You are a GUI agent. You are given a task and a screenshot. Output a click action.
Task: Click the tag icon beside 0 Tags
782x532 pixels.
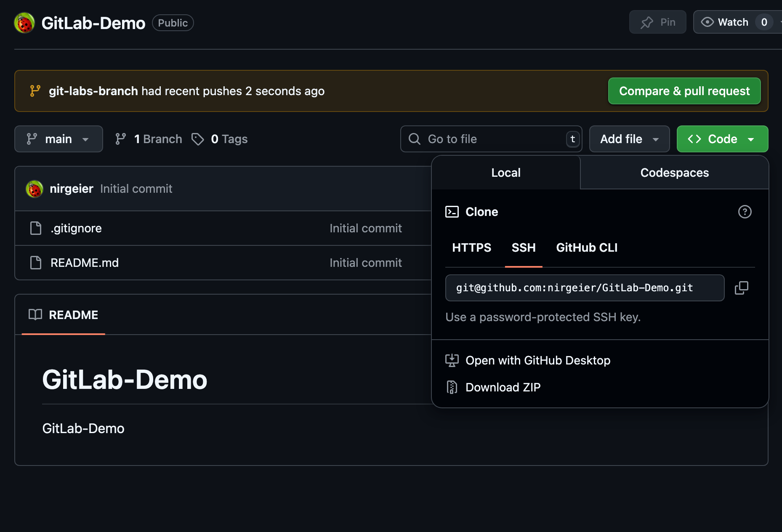click(x=197, y=139)
